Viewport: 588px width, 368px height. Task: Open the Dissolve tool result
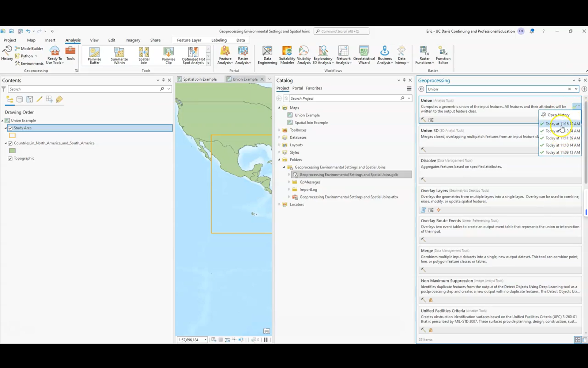pyautogui.click(x=500, y=169)
